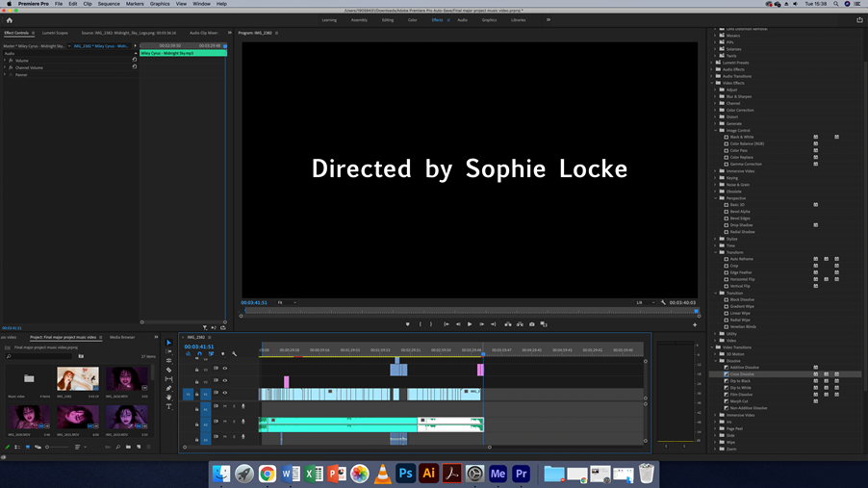
Task: Switch to the Color workspace tab
Action: (412, 19)
